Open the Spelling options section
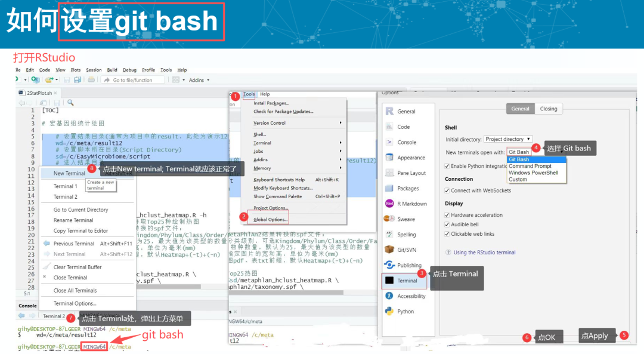 coord(401,235)
